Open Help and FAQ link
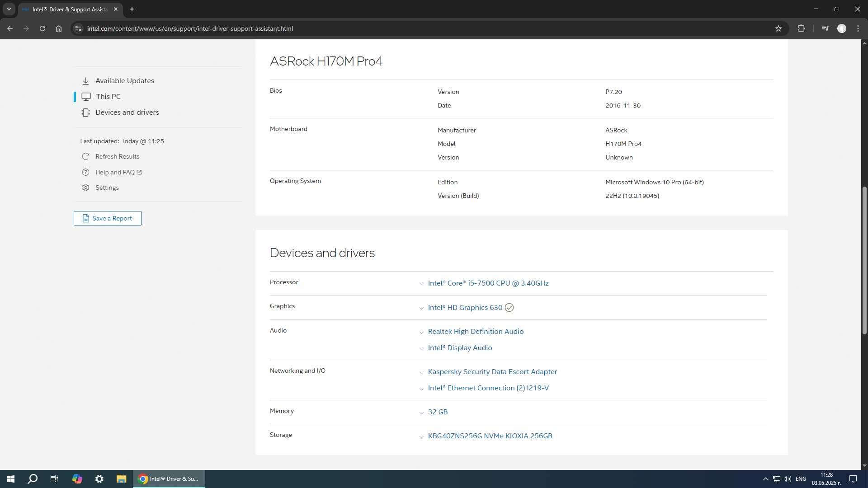Image resolution: width=868 pixels, height=488 pixels. pyautogui.click(x=118, y=172)
